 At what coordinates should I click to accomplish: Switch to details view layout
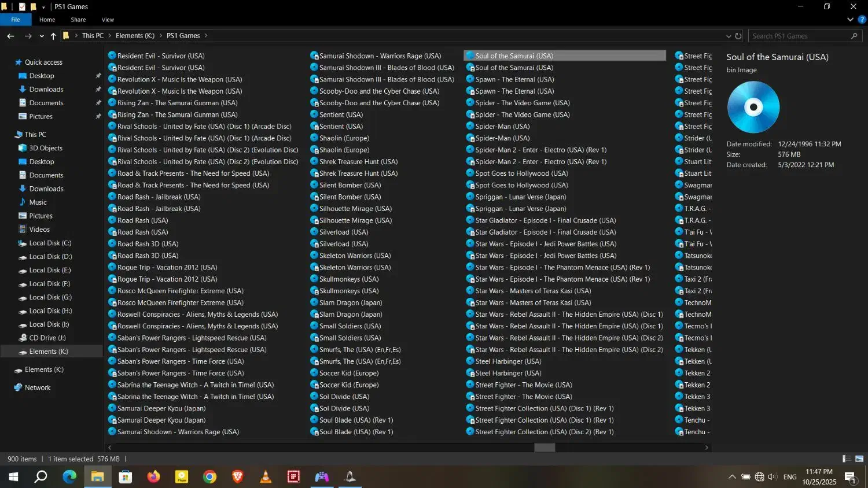(x=846, y=459)
